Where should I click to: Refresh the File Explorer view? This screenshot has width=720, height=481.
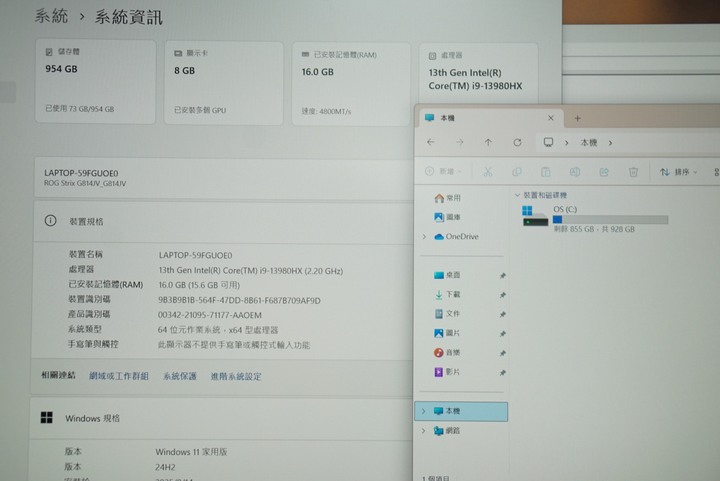[518, 142]
